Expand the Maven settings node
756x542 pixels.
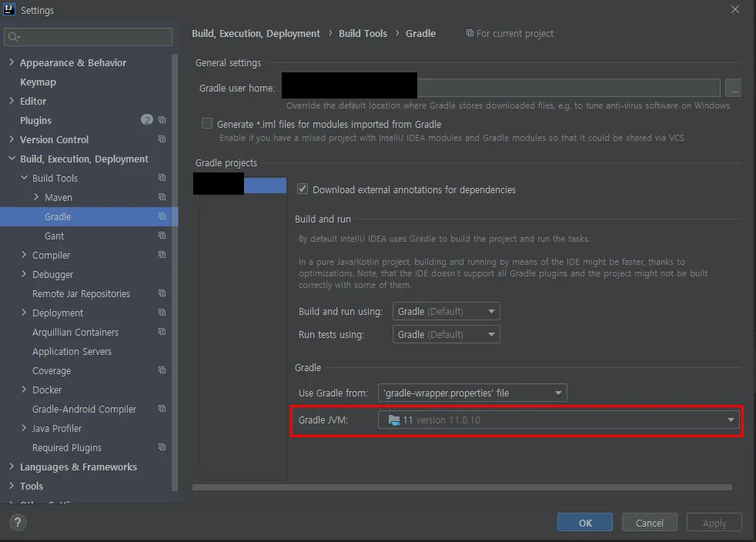click(36, 197)
